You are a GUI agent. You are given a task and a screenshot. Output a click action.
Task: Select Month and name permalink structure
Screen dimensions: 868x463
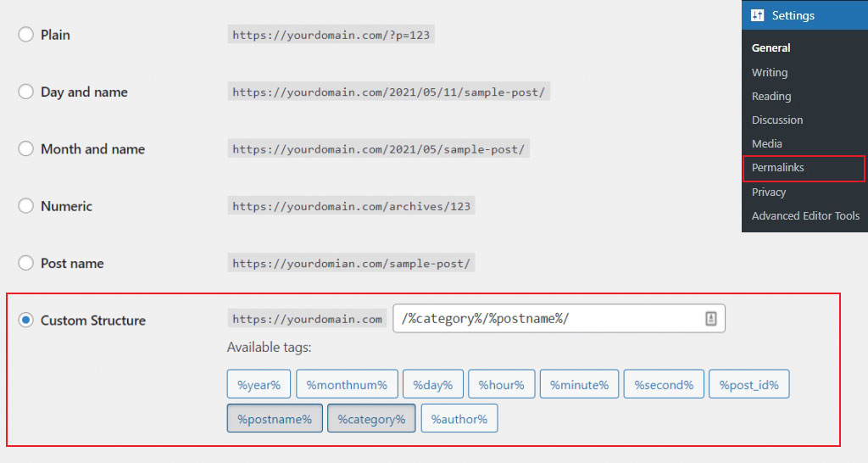25,148
